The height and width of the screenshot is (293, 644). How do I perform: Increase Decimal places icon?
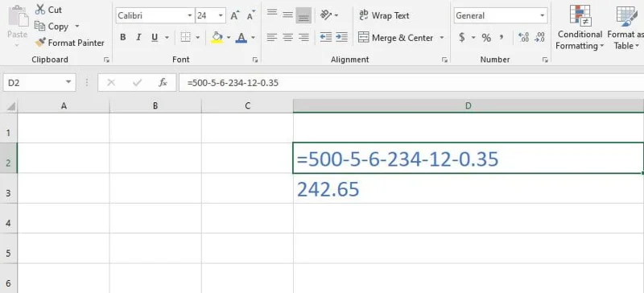coord(524,38)
